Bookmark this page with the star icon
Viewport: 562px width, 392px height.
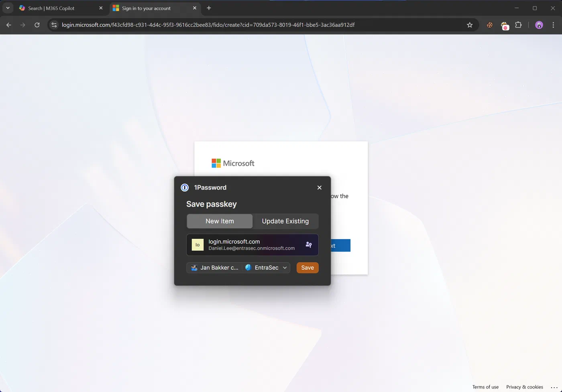[x=470, y=25]
